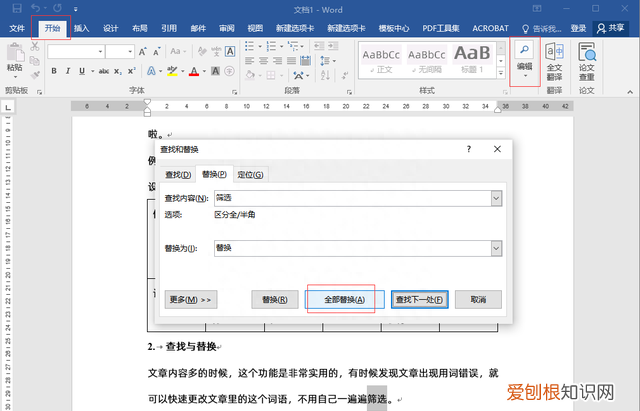The width and height of the screenshot is (640, 411).
Task: Open paper duplicate check (论文查重) icon
Action: point(587,61)
